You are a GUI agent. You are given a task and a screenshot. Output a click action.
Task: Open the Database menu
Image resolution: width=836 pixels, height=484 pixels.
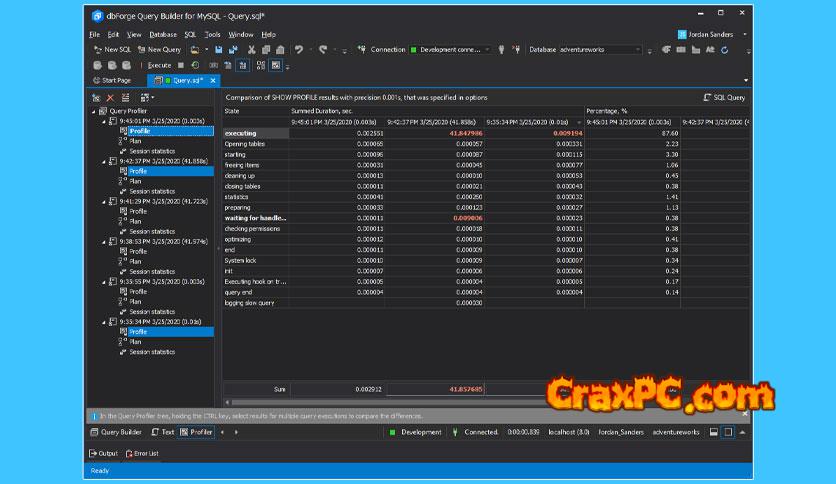pos(163,34)
